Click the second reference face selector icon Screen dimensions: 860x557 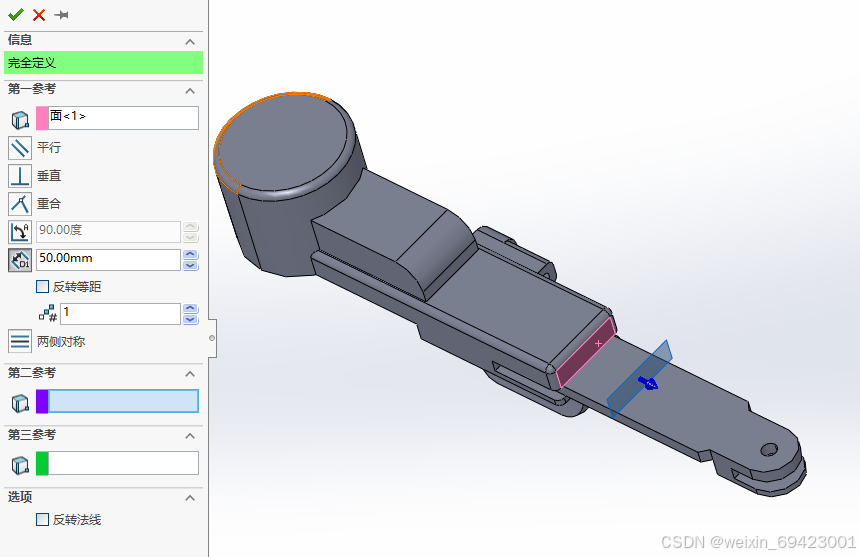[x=20, y=403]
